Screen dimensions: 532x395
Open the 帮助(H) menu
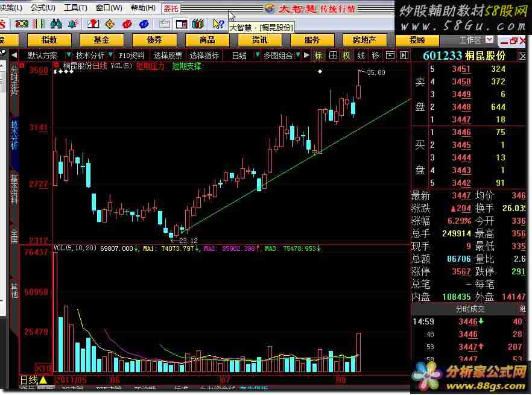pos(143,7)
